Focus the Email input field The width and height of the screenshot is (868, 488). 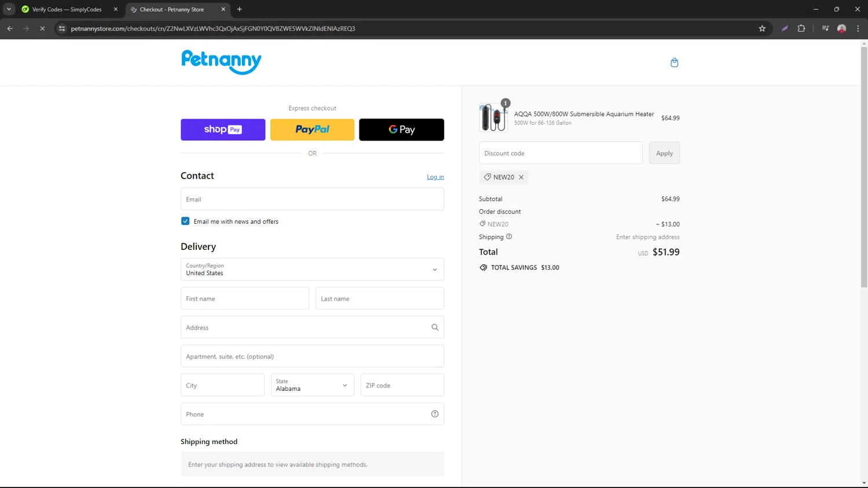[312, 199]
